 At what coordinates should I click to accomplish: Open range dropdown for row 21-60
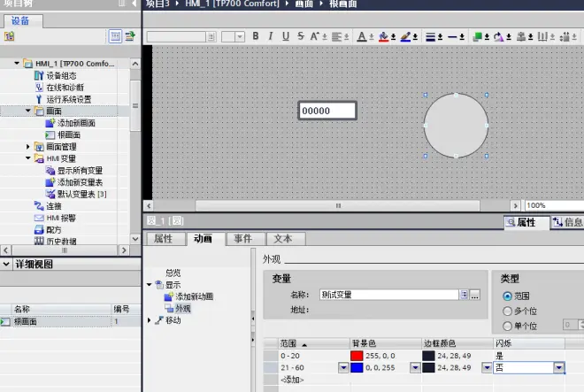pos(343,368)
